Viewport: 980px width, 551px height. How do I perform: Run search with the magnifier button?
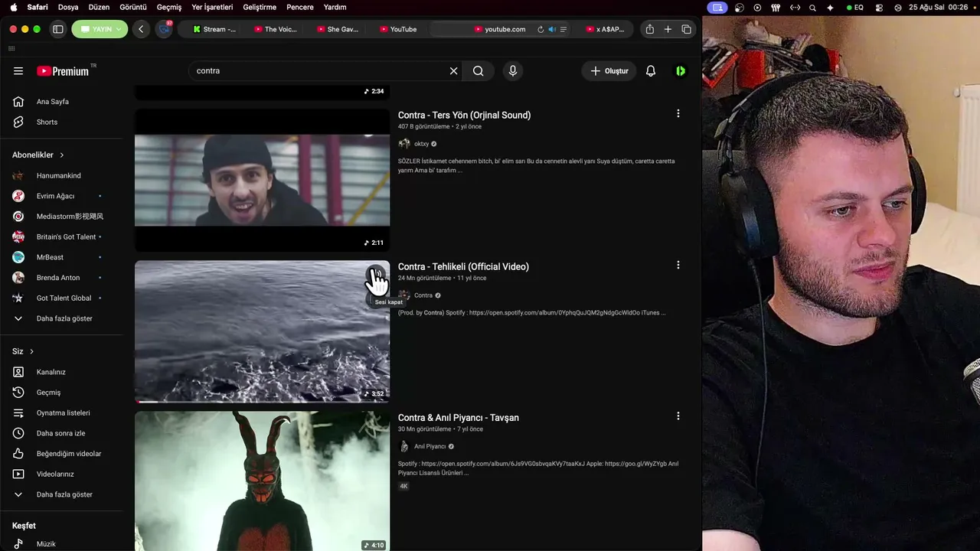click(479, 71)
